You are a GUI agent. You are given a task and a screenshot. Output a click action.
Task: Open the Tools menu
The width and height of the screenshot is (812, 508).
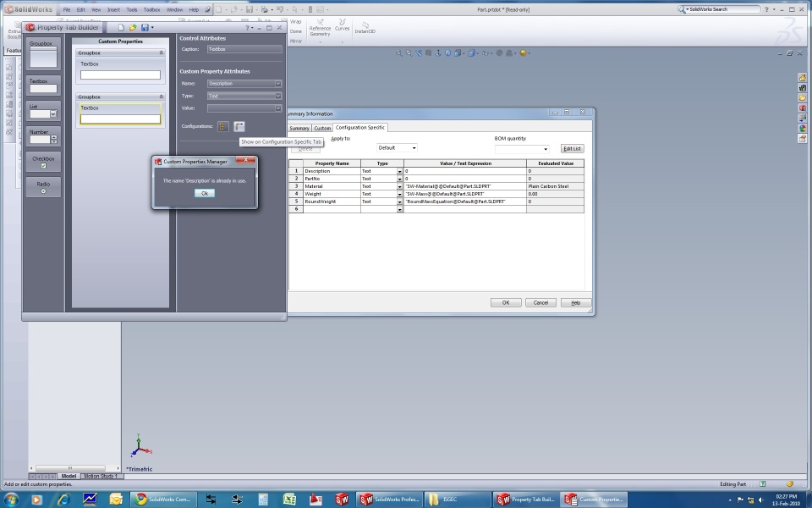132,9
